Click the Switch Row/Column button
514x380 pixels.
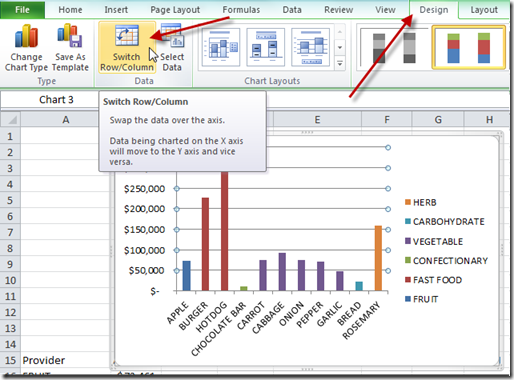127,48
